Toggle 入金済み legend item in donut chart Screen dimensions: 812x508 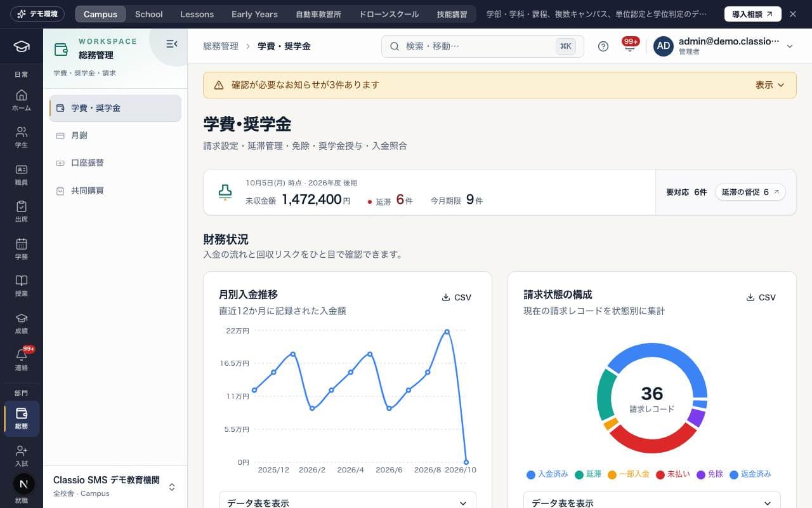click(547, 474)
